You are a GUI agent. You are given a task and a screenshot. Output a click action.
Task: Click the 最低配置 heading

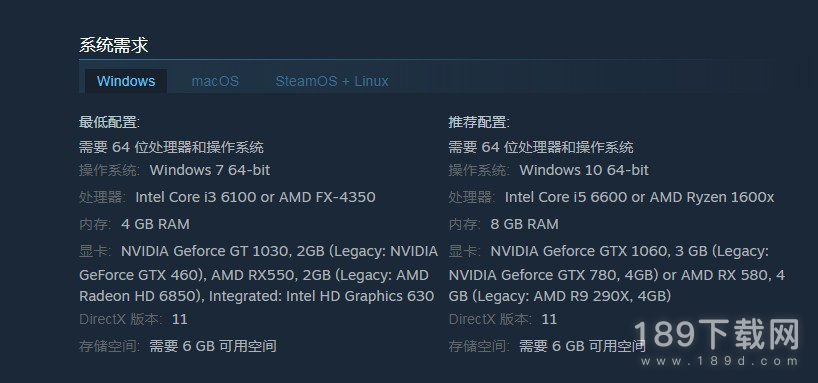(110, 123)
